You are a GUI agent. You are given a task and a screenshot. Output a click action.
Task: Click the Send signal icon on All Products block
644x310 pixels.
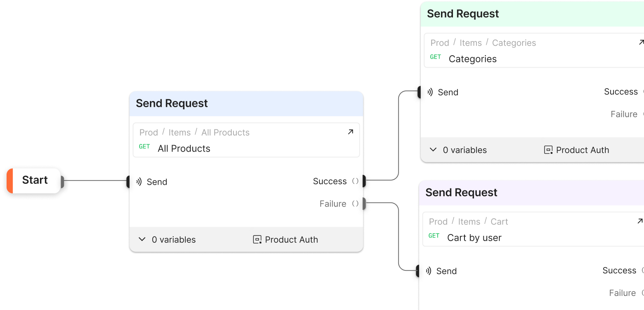140,182
